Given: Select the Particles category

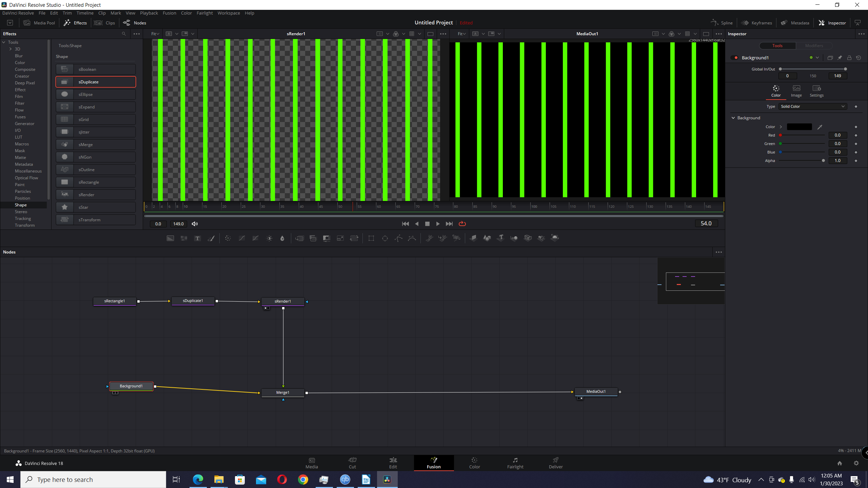Looking at the screenshot, I should pyautogui.click(x=23, y=191).
